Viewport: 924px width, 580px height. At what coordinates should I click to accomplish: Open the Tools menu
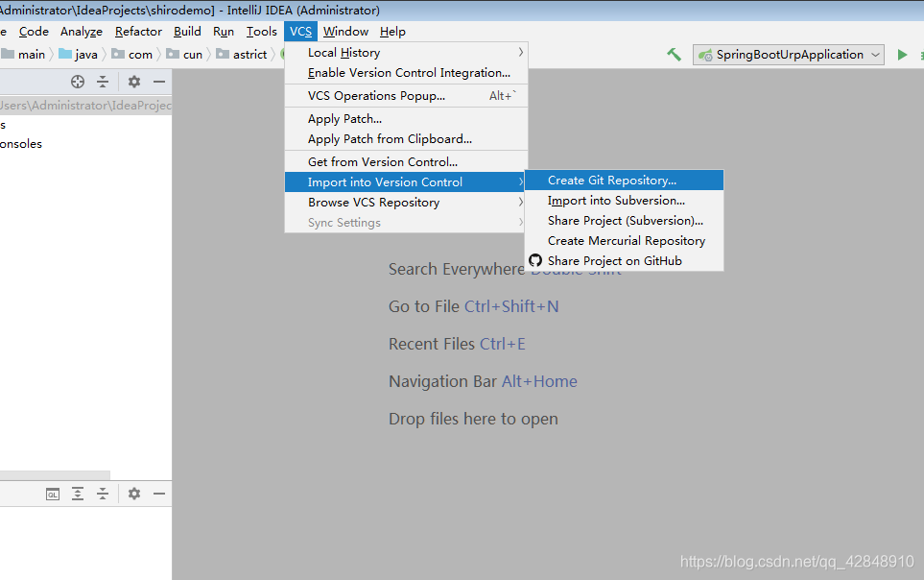click(x=262, y=32)
